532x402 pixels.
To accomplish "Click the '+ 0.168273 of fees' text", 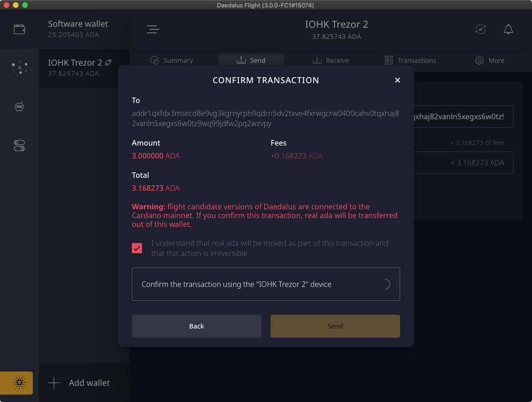I will 477,143.
